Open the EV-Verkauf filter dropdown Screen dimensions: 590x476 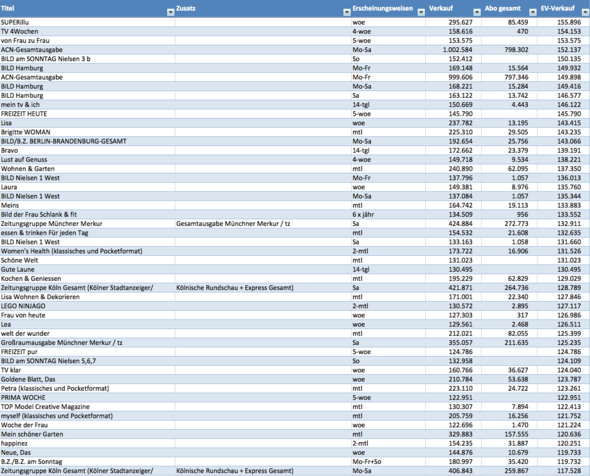[x=585, y=12]
